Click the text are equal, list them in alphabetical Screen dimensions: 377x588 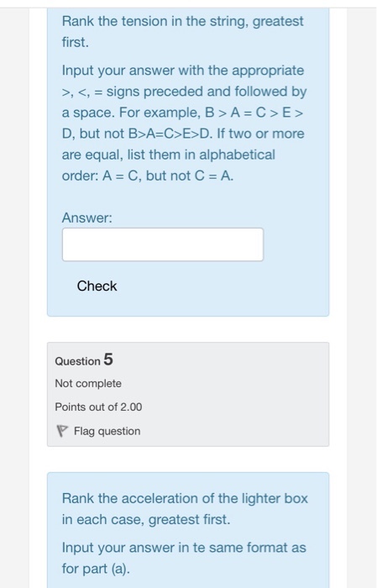coord(168,155)
